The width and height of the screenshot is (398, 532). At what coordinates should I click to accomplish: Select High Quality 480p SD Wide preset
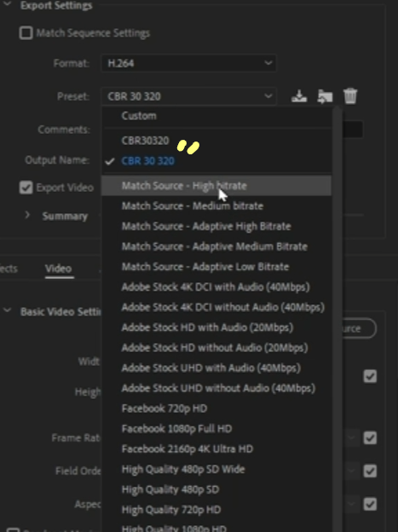point(216,469)
